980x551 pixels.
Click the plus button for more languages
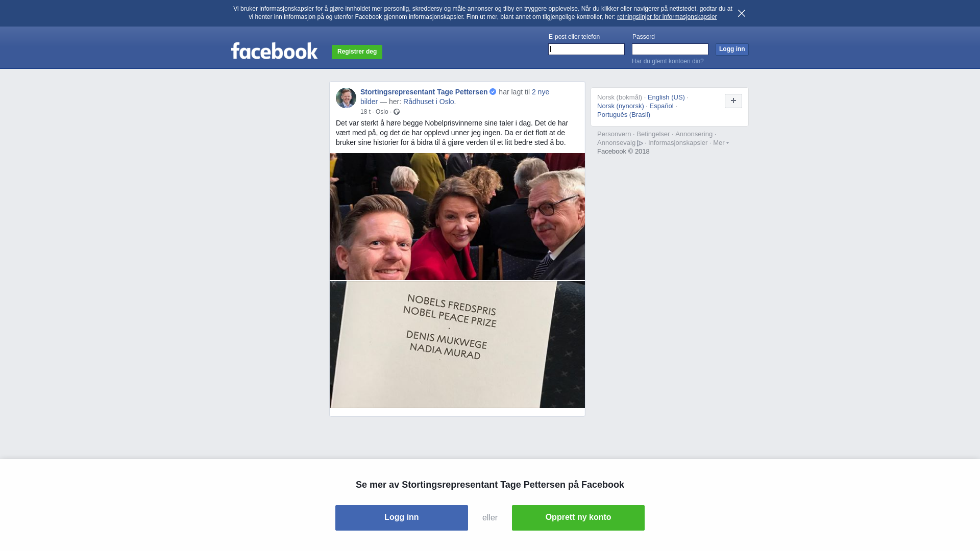pos(733,101)
